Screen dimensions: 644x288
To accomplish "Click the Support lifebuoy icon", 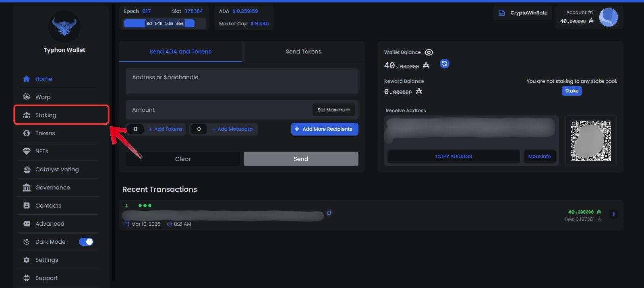I will (x=27, y=278).
